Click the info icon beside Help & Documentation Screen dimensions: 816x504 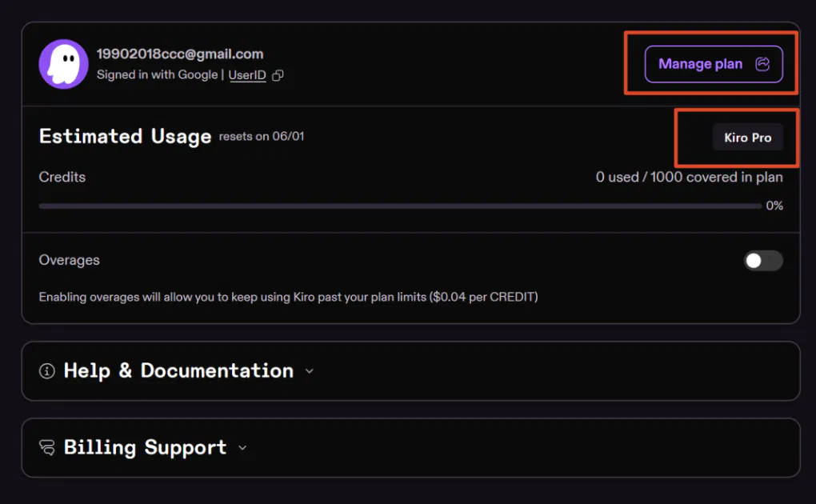(47, 371)
